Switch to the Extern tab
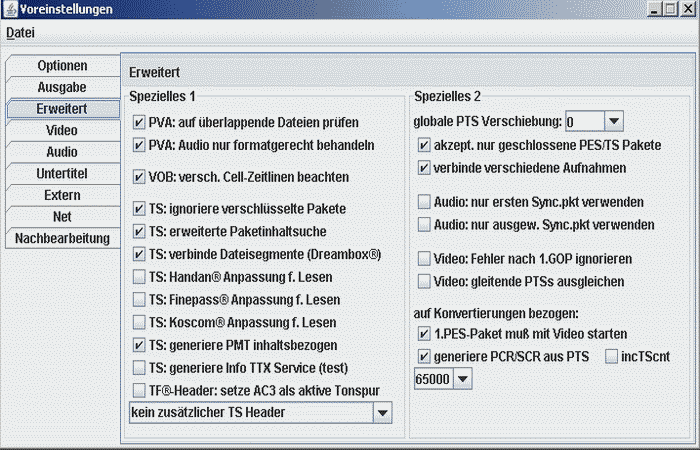700x450 pixels. click(x=62, y=195)
